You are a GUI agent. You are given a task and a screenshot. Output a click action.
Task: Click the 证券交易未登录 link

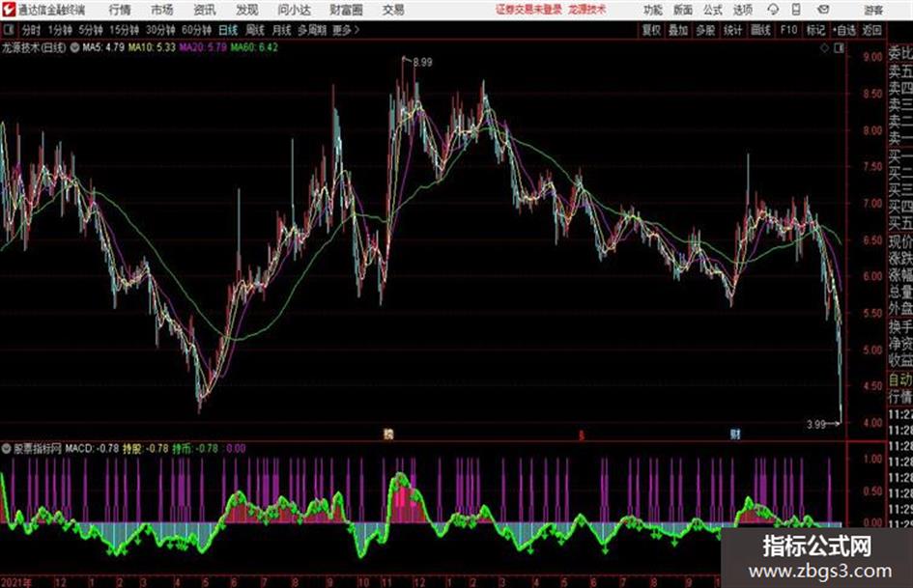tap(528, 10)
